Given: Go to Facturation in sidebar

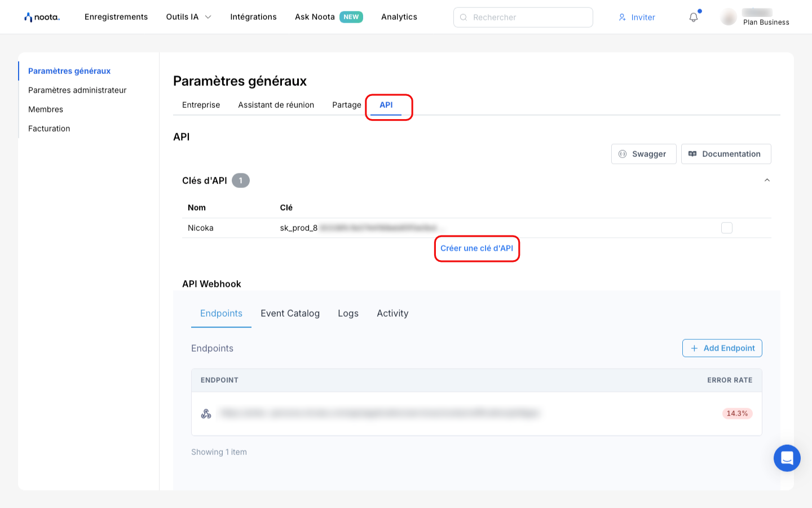Looking at the screenshot, I should tap(49, 129).
